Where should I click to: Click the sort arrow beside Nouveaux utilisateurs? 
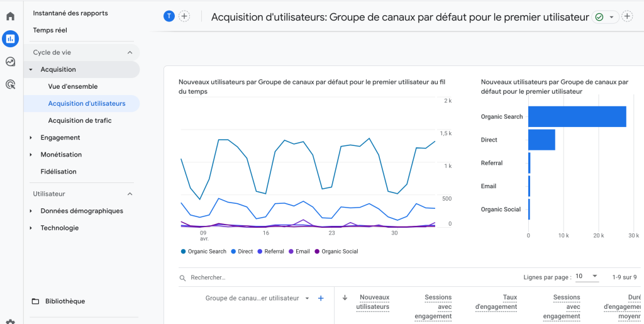click(345, 298)
